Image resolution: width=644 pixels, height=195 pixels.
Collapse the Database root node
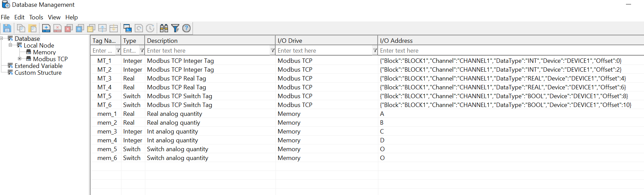2,38
